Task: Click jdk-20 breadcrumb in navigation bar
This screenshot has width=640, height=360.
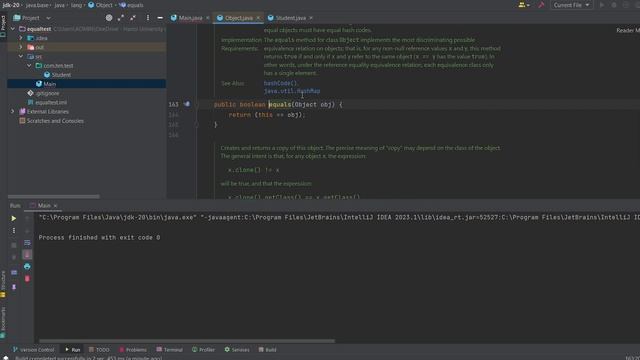Action: (11, 5)
